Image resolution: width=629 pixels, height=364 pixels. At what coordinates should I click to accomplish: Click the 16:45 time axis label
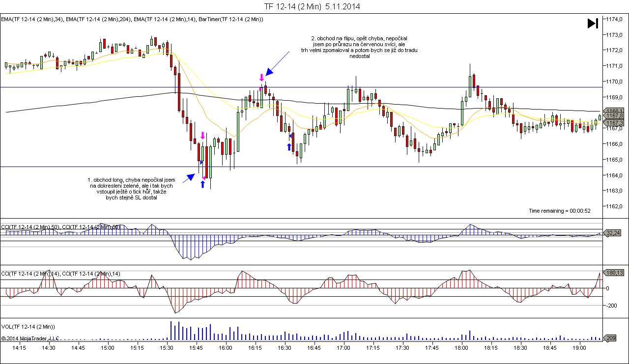pos(314,348)
